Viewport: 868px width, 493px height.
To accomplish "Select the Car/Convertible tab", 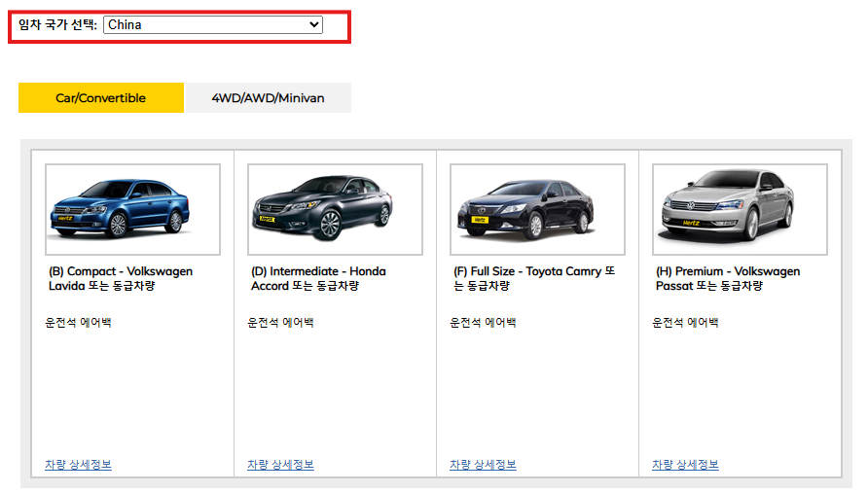I will [x=101, y=98].
